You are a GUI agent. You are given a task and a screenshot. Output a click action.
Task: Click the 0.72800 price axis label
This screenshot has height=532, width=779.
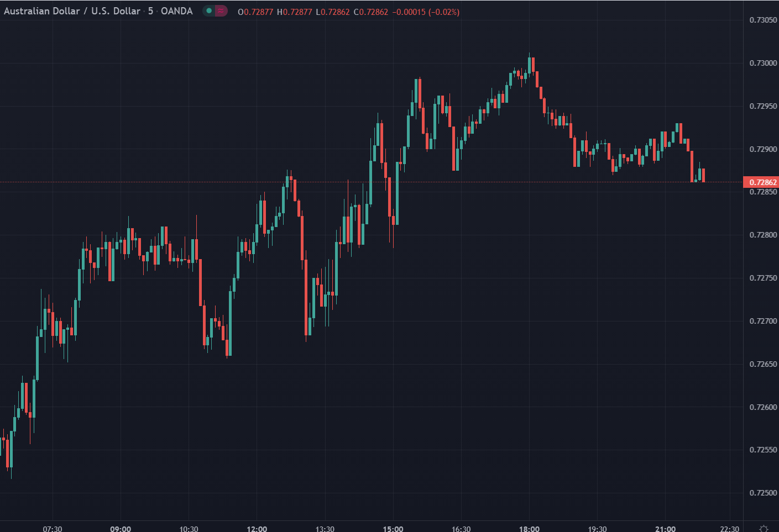(x=763, y=235)
